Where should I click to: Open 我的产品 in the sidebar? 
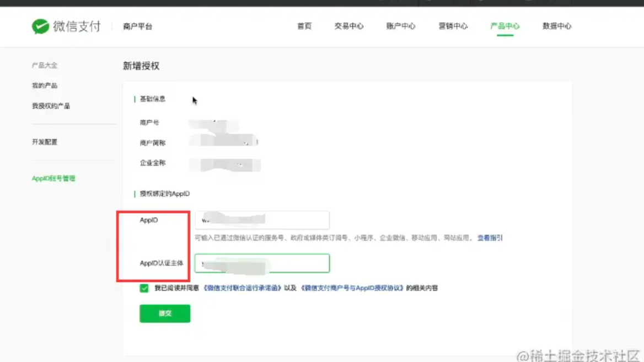point(45,86)
